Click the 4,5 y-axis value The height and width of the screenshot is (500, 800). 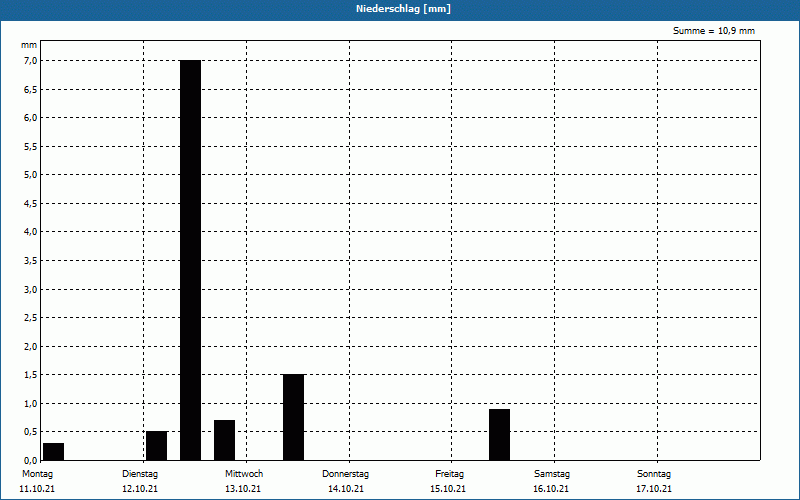coord(31,204)
